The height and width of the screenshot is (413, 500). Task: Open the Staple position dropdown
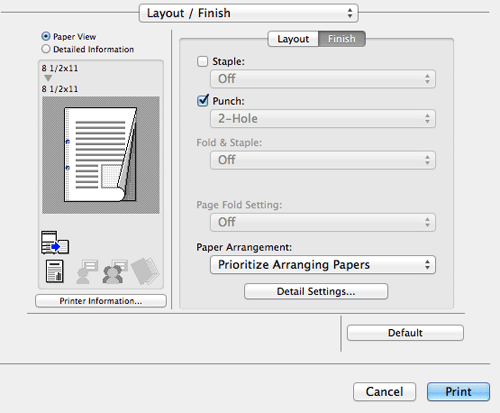click(323, 79)
